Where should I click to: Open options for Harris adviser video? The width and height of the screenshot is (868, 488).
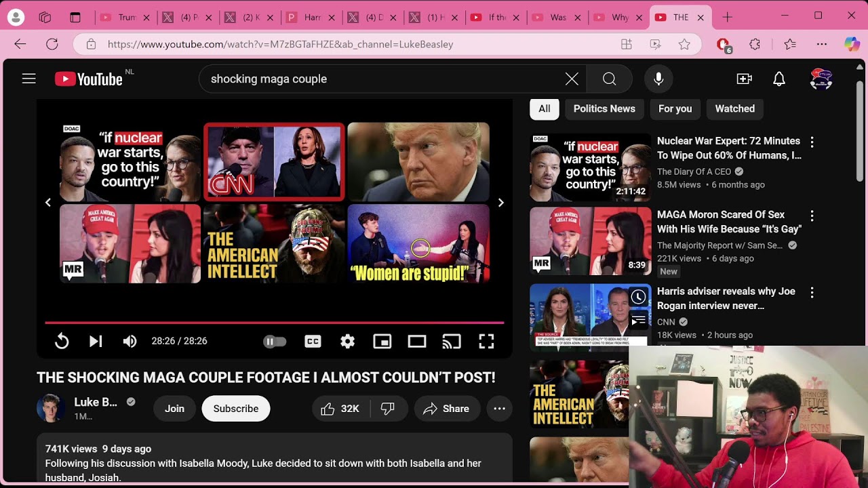pos(812,292)
